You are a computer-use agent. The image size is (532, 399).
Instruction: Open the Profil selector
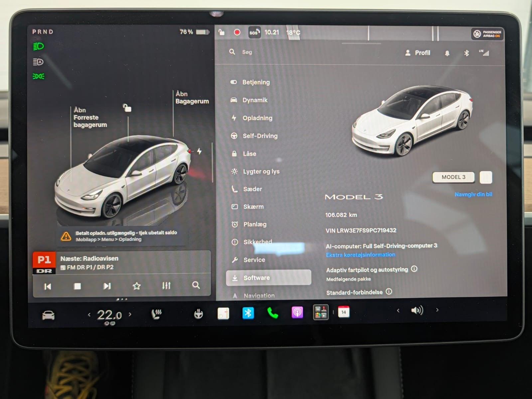click(x=418, y=53)
